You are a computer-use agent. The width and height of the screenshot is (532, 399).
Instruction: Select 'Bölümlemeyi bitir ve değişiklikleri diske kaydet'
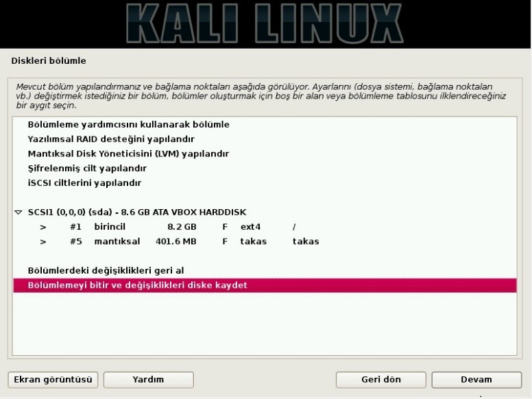pyautogui.click(x=265, y=285)
